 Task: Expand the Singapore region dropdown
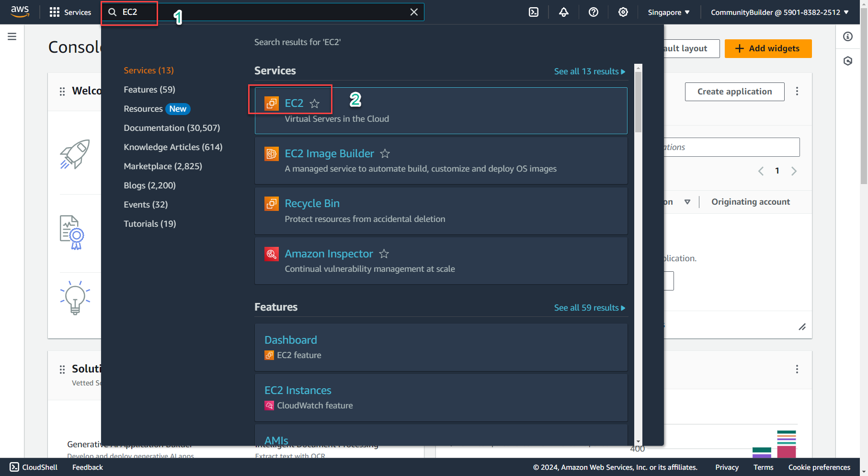669,12
